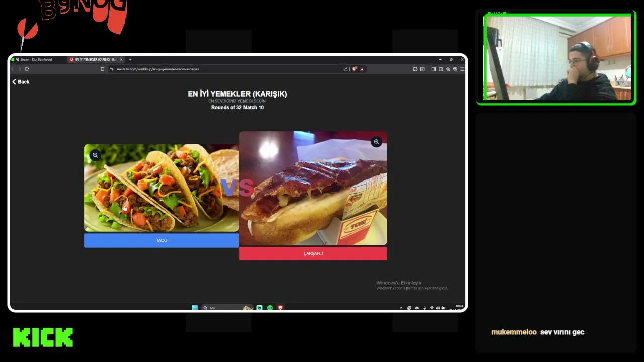Click the Back arrow link
The width and height of the screenshot is (644, 362).
tap(21, 82)
